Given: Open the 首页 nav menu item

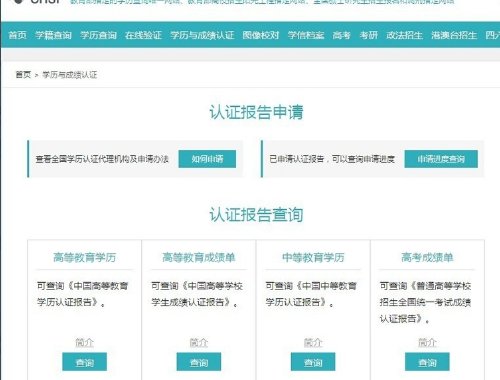Looking at the screenshot, I should click(x=17, y=35).
